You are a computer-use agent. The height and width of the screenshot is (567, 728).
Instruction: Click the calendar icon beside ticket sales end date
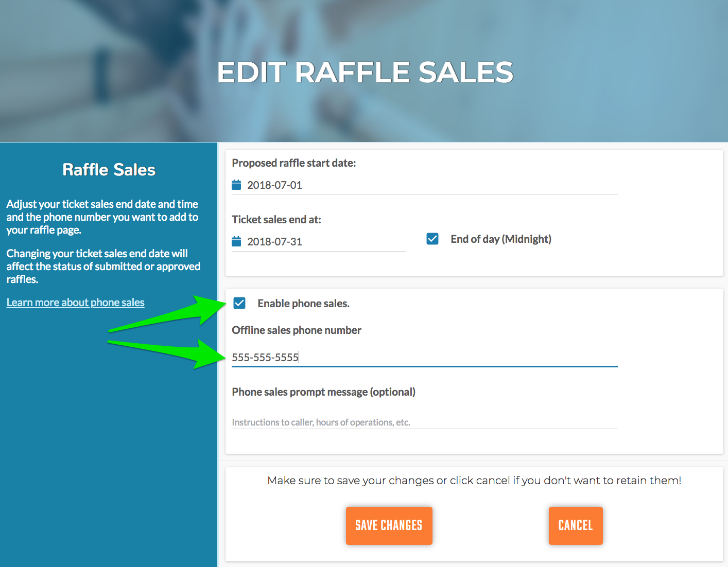[x=236, y=241]
